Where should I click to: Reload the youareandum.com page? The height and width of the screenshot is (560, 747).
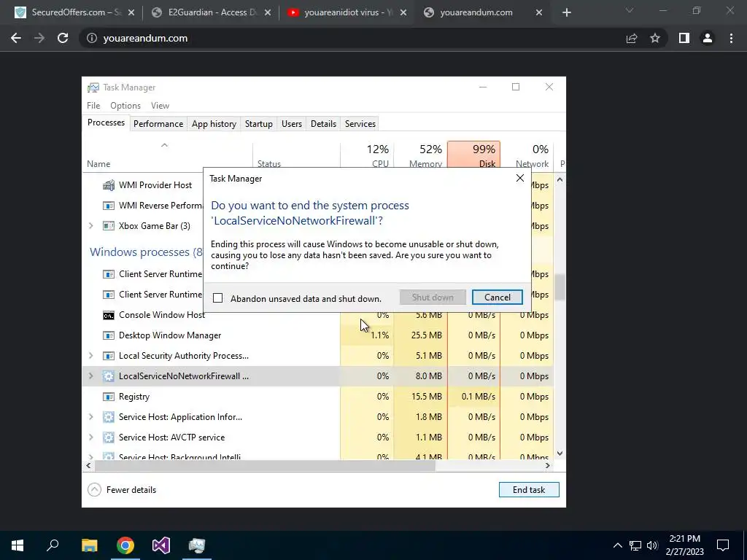click(63, 38)
